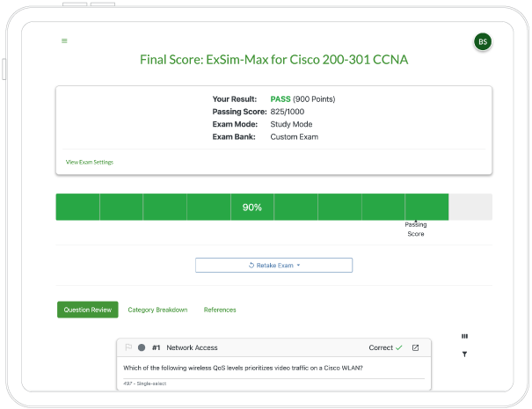Click the wireless QoS question text
This screenshot has width=532, height=409.
(x=244, y=367)
